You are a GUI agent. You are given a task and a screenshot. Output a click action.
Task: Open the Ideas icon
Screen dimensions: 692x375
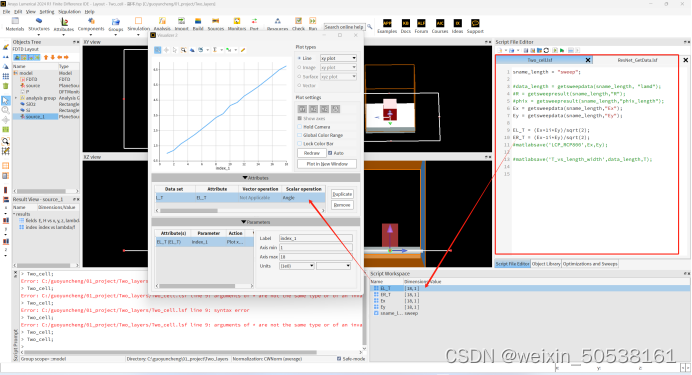pyautogui.click(x=458, y=23)
